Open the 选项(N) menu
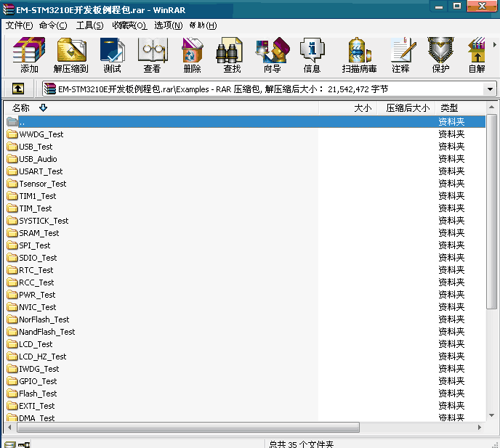This screenshot has width=500, height=448. pyautogui.click(x=169, y=25)
